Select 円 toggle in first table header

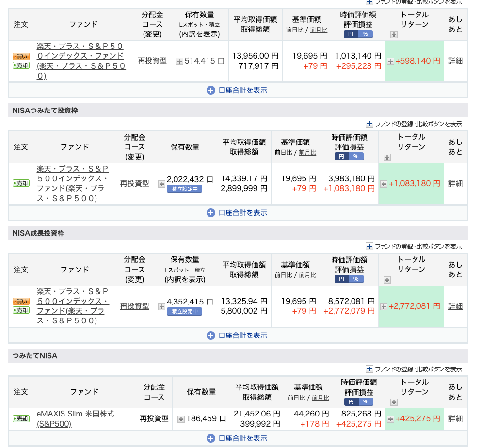click(351, 34)
